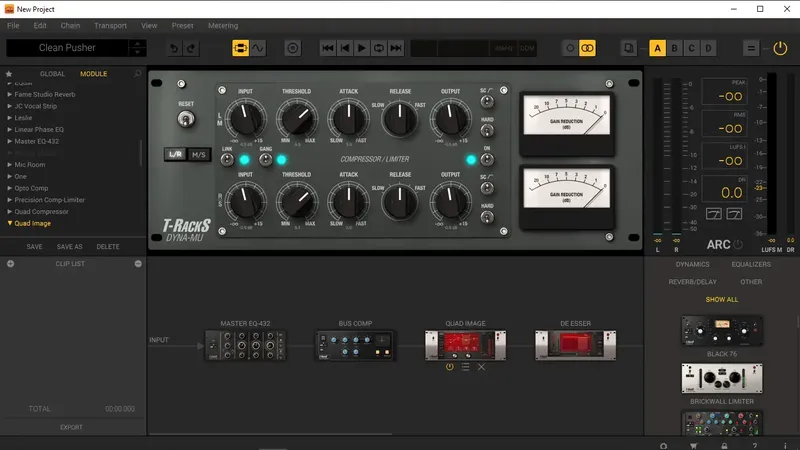The image size is (800, 450).
Task: Select snapshot C
Action: [691, 48]
